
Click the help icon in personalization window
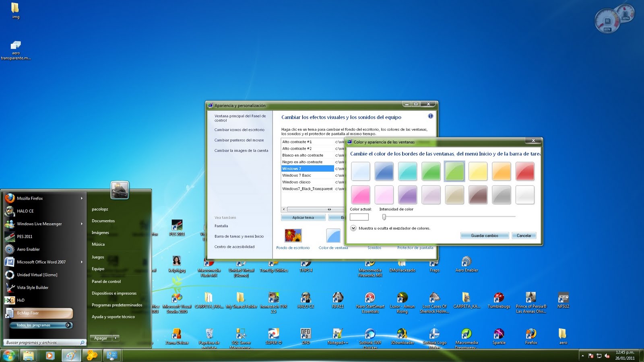(430, 116)
